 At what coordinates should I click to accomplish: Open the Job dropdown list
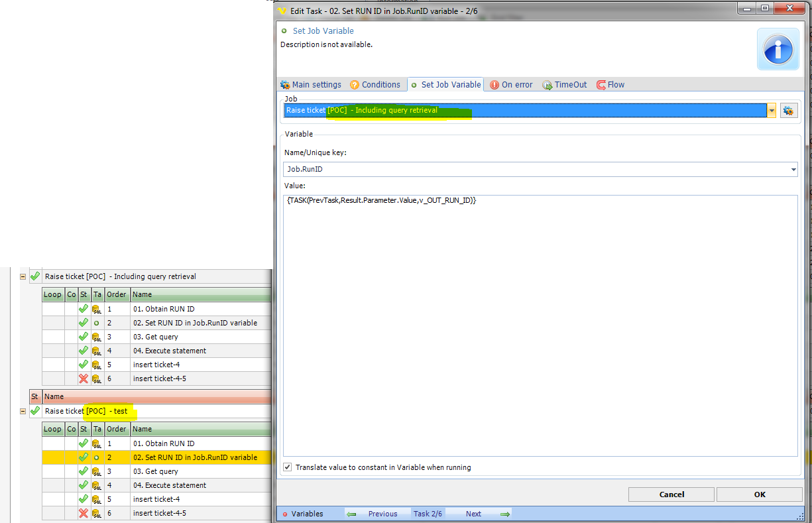(x=772, y=111)
